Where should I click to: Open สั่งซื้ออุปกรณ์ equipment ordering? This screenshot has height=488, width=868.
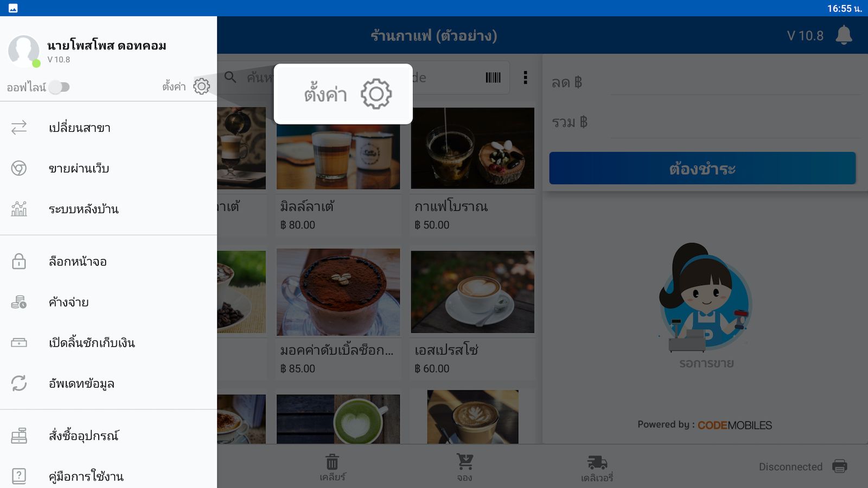point(108,435)
